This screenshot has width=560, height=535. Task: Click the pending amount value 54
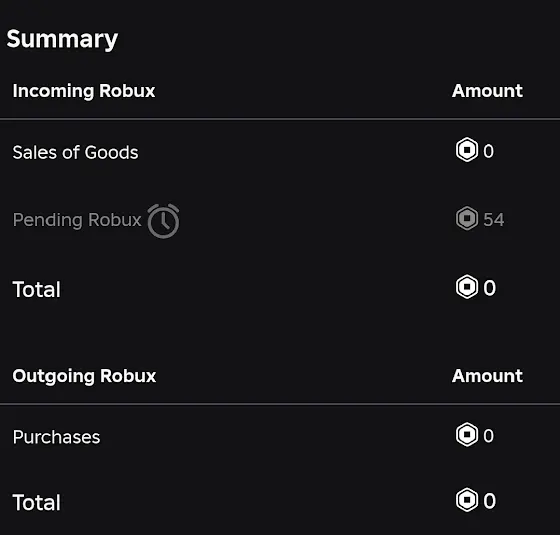pyautogui.click(x=494, y=219)
